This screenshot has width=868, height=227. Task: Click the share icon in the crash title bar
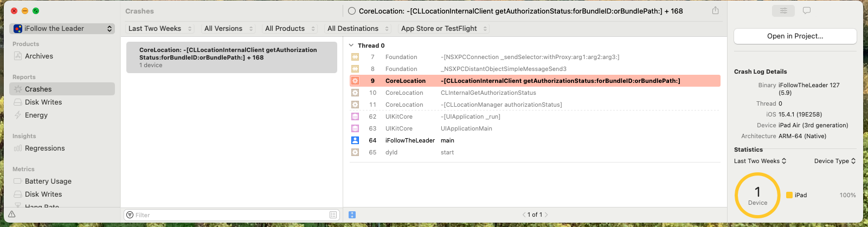click(715, 11)
